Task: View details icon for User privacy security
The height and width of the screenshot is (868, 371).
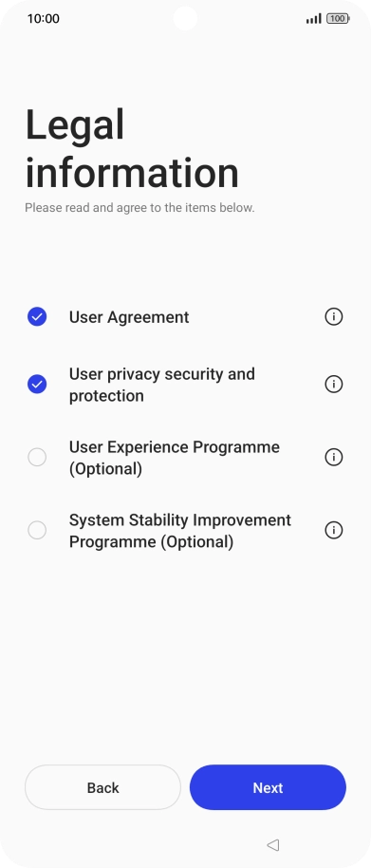Action: click(x=333, y=385)
